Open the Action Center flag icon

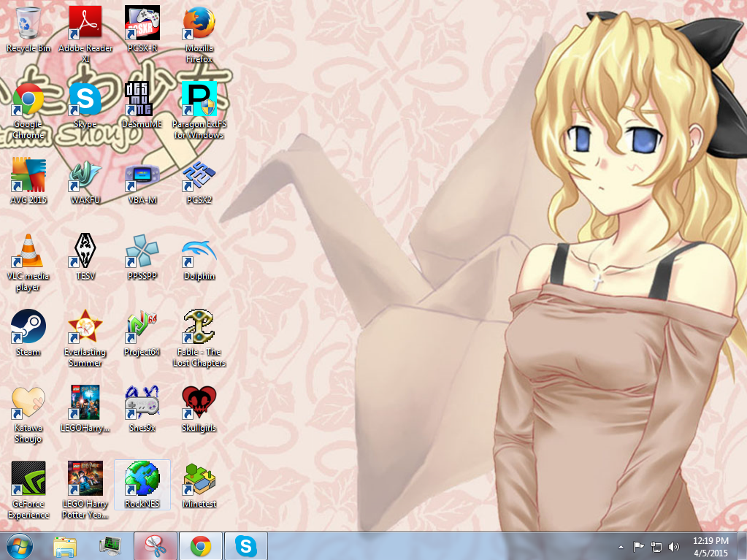(x=638, y=547)
